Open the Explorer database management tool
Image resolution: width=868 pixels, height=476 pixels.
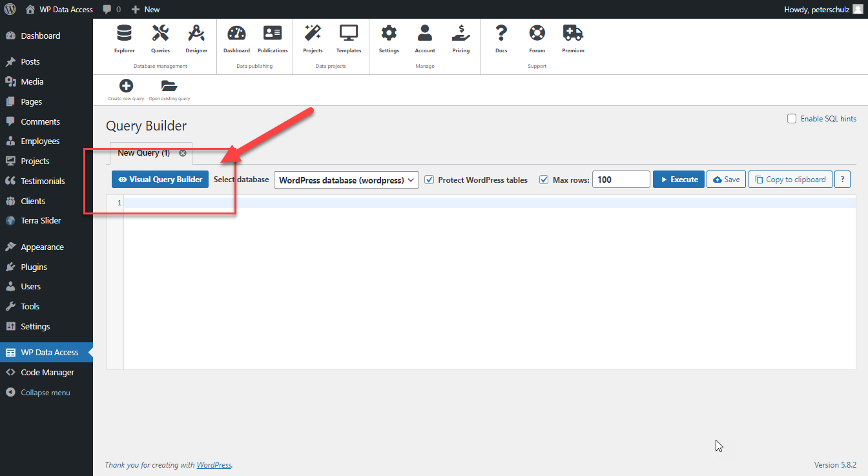pyautogui.click(x=124, y=40)
